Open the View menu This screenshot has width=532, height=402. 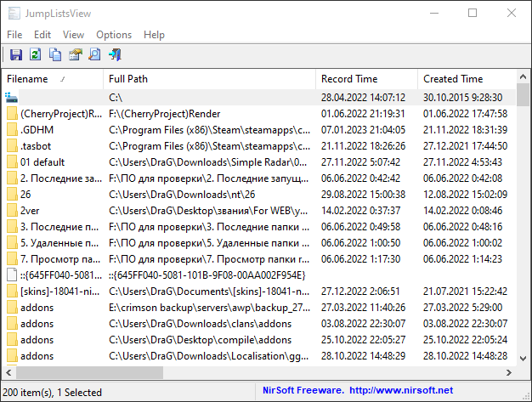[x=73, y=35]
